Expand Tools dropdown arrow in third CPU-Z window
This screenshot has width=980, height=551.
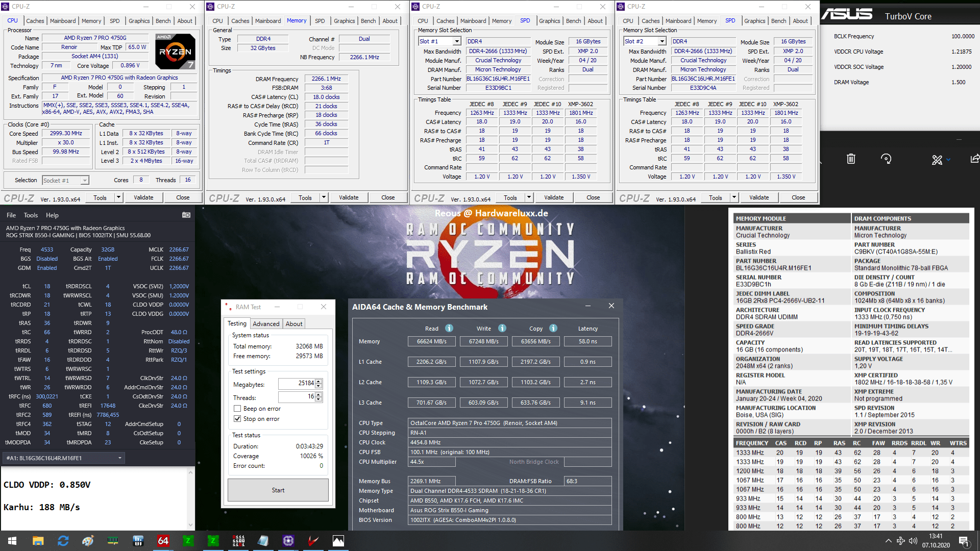click(529, 197)
